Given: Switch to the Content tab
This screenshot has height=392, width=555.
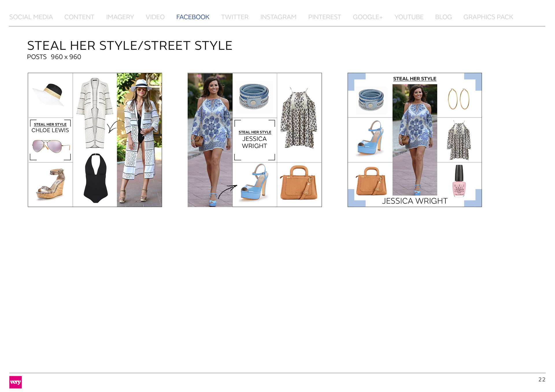Looking at the screenshot, I should pyautogui.click(x=79, y=17).
